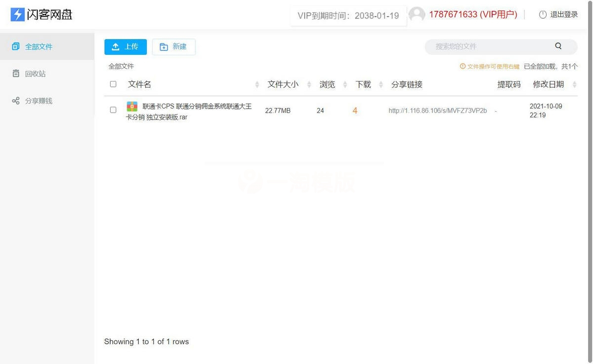Click the 闪客网盘 lightning logo icon
The image size is (593, 364).
(17, 14)
